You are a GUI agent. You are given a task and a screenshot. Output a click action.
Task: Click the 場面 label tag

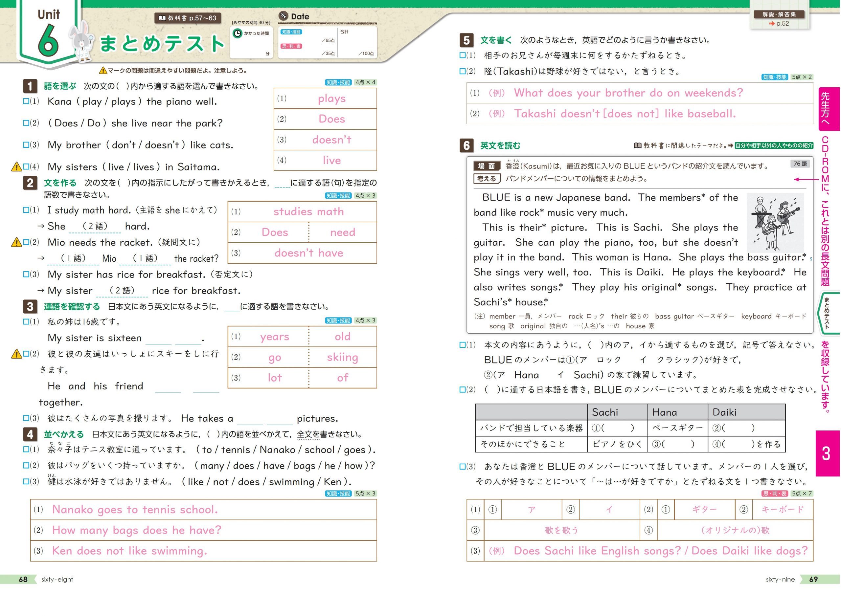pos(487,166)
